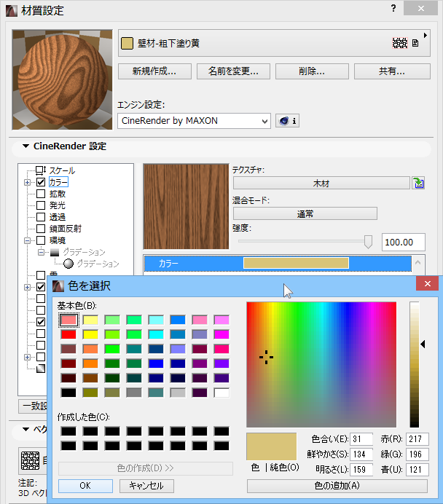This screenshot has height=504, width=443.
Task: Click the 色の追加 button
Action: point(337,486)
